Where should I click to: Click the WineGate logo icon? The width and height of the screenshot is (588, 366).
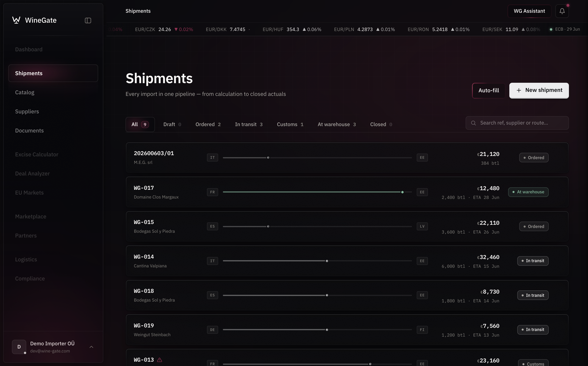coord(16,20)
